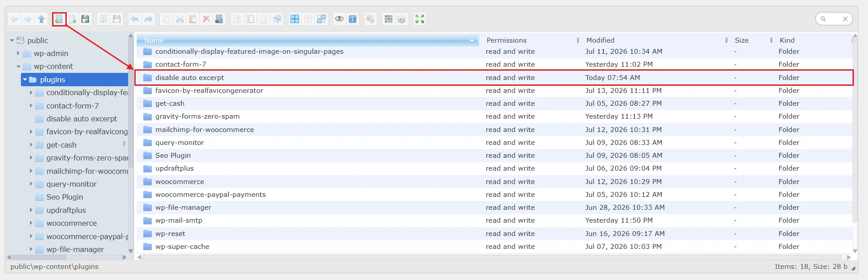The width and height of the screenshot is (868, 280).
Task: Delete using the red X icon
Action: [206, 19]
